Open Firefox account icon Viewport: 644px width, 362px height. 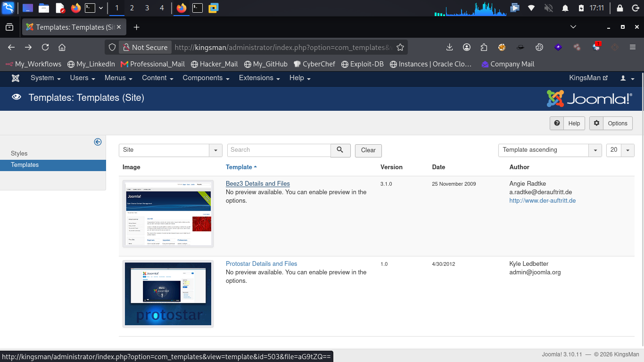[467, 47]
